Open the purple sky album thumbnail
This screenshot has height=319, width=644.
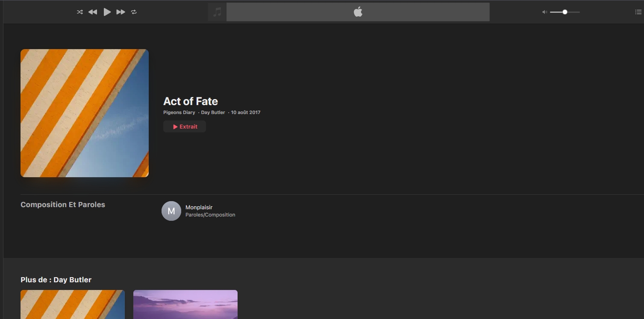[x=185, y=304]
